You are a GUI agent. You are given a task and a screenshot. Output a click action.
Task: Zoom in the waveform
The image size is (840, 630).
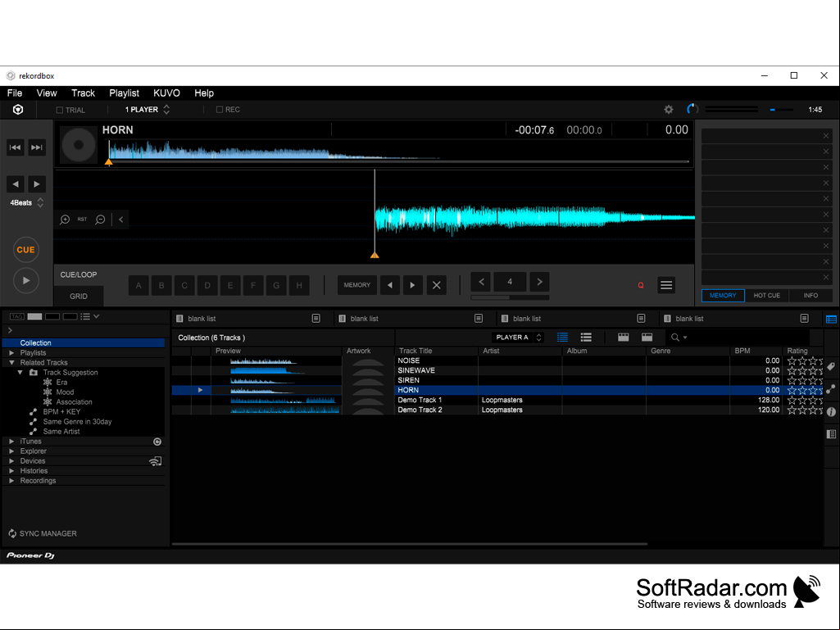65,220
